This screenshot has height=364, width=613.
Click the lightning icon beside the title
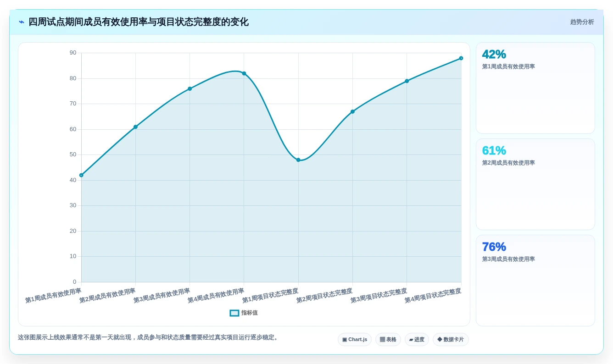click(x=22, y=22)
